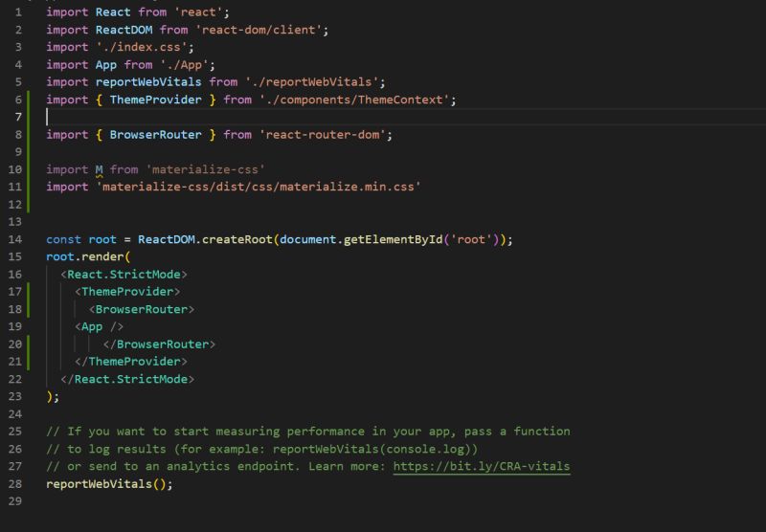Viewport: 766px width, 532px height.
Task: Click the materialize.min.css import path
Action: [259, 187]
